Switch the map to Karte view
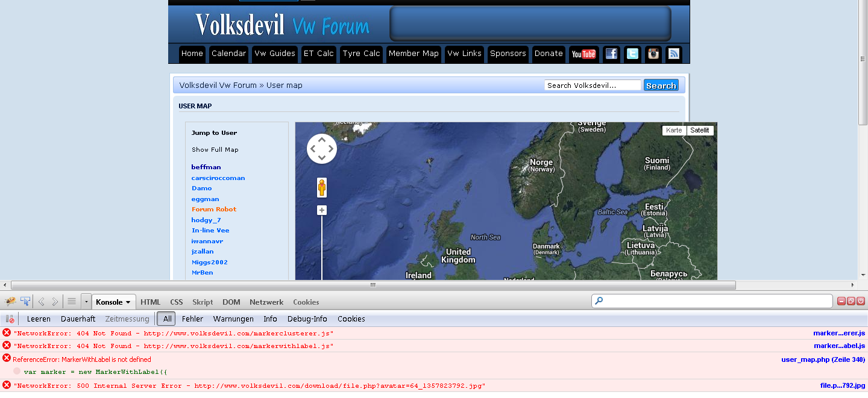868x398 pixels. click(x=674, y=131)
